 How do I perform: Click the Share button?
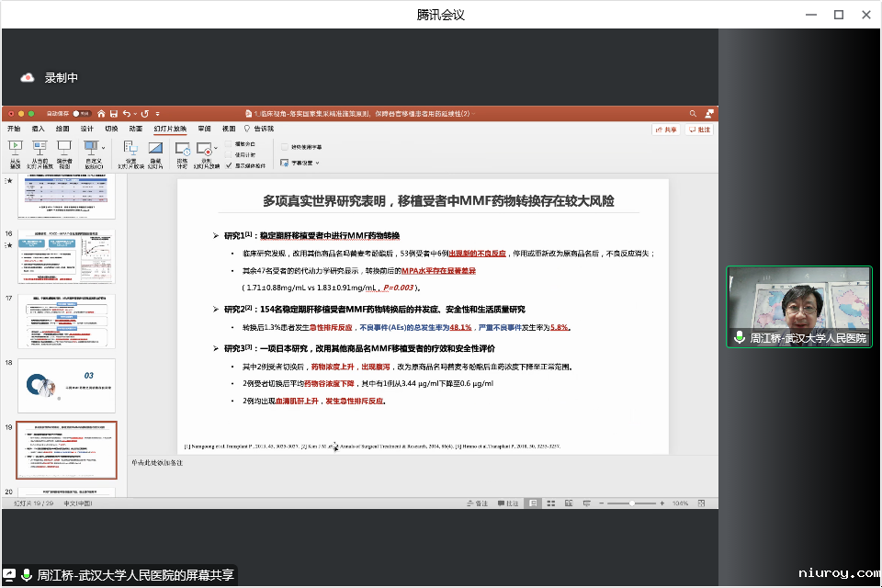point(666,130)
